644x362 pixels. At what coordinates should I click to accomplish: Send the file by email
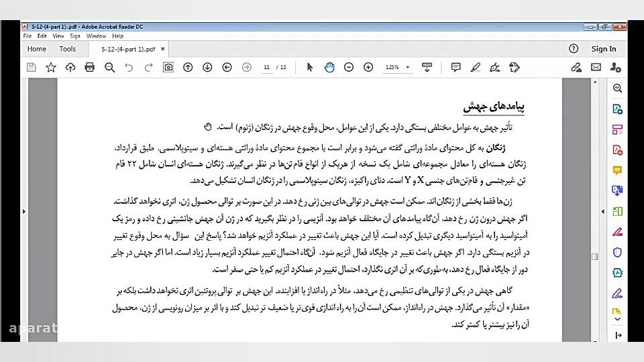click(x=596, y=67)
